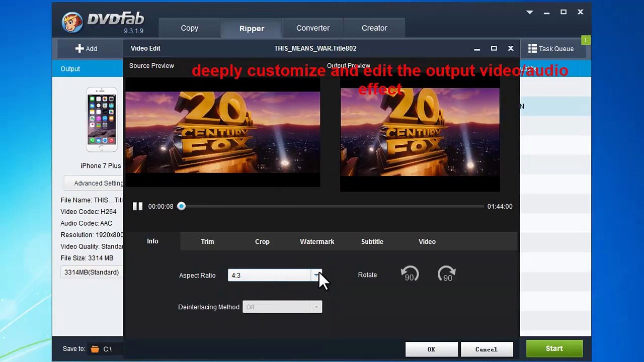Open the Deinterlacing Method dropdown
This screenshot has width=644, height=362.
click(x=316, y=307)
